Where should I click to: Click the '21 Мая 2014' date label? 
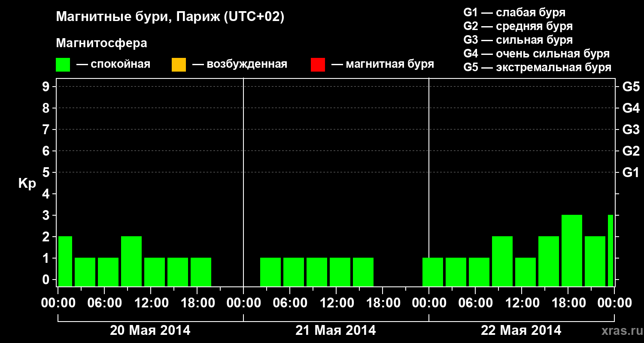coord(336,330)
